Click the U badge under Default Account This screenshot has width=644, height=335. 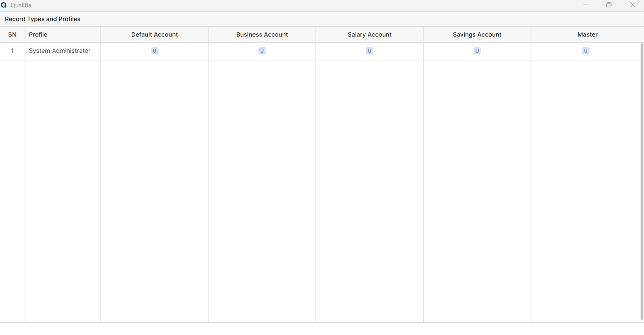154,51
